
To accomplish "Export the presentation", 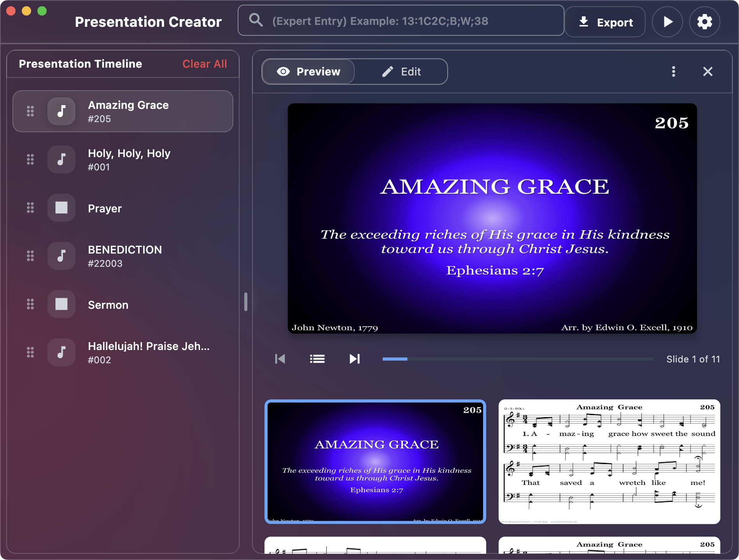I will (x=605, y=22).
